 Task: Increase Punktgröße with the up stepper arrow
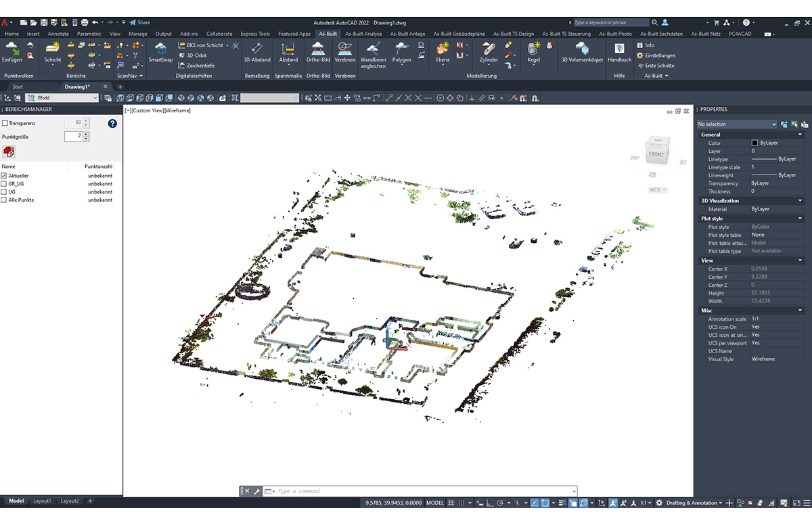pyautogui.click(x=86, y=133)
